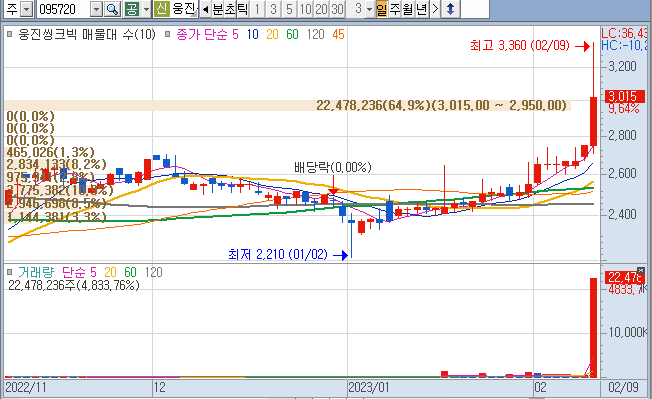Click the volume 60-day average label
The height and width of the screenshot is (399, 652).
[130, 272]
